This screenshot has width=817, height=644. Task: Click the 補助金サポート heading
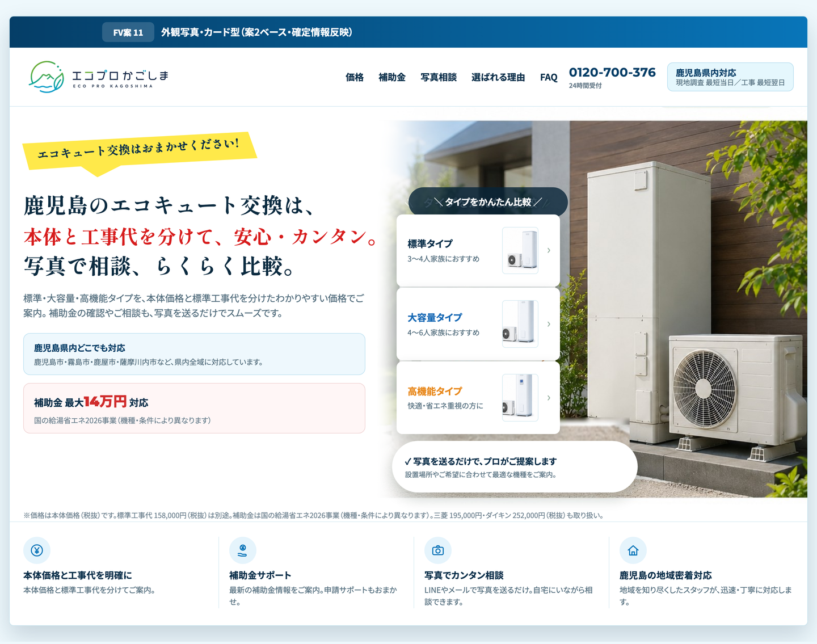pos(260,575)
